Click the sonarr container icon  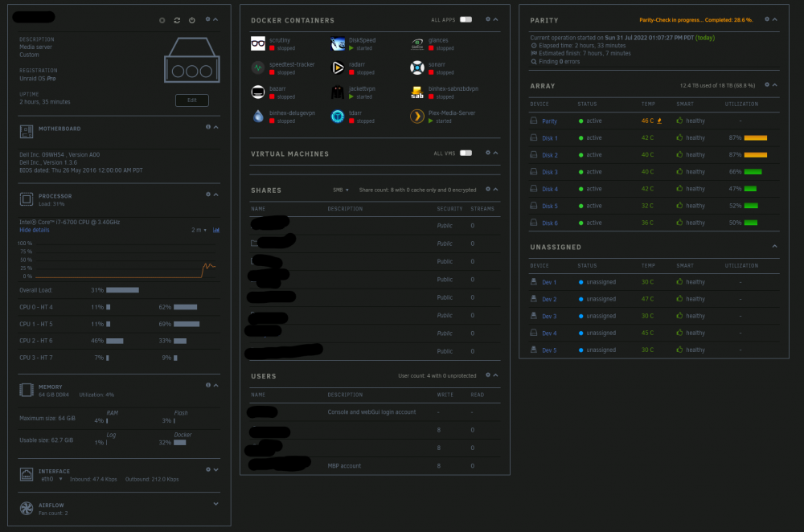[x=416, y=68]
